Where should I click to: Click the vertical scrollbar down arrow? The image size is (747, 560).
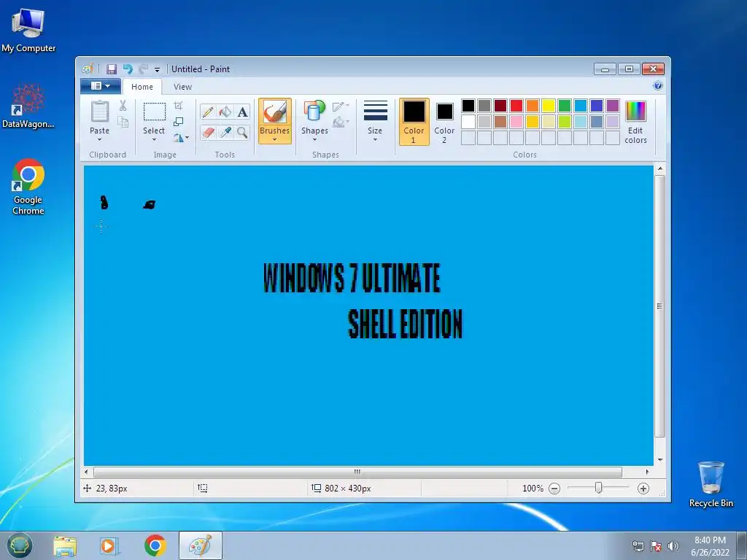coord(659,459)
